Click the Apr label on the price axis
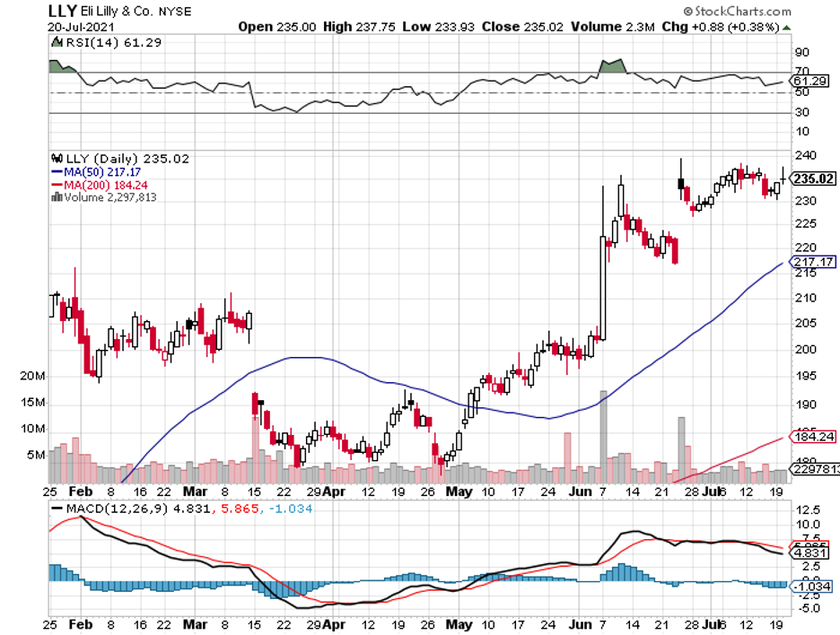The image size is (840, 635). [x=334, y=491]
